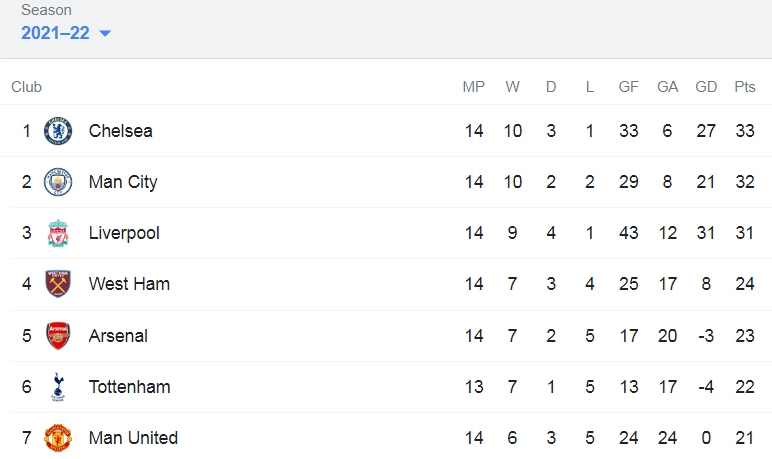Open the Man City team link
This screenshot has width=772, height=459.
coord(123,182)
